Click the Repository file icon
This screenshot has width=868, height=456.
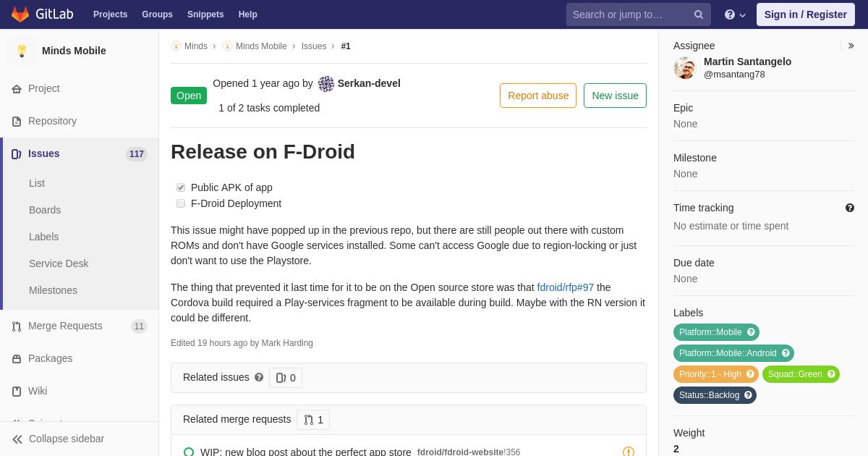click(17, 121)
